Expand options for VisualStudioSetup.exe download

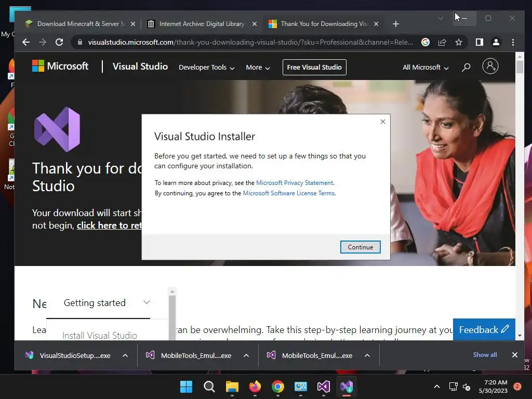(x=125, y=355)
